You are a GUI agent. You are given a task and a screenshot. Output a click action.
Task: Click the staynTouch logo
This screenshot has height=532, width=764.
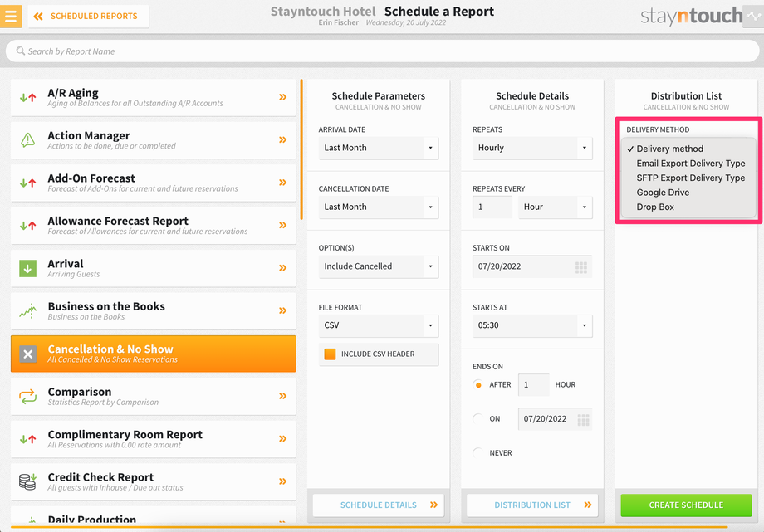692,16
